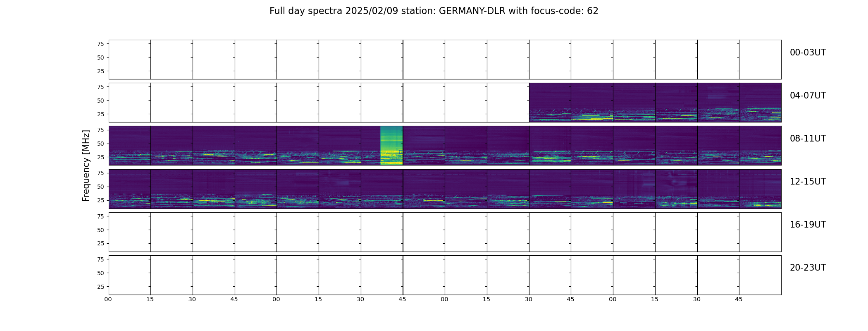Click the 25 tick label of 00-03UT row
This screenshot has height=331, width=868.
click(100, 71)
